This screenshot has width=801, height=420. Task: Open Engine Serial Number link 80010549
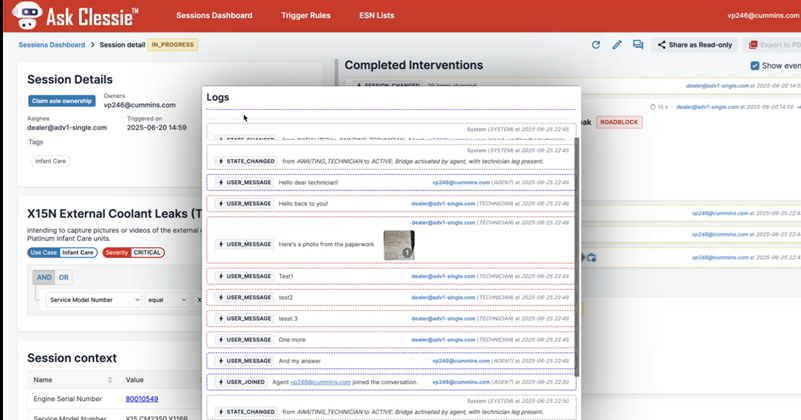tap(142, 399)
